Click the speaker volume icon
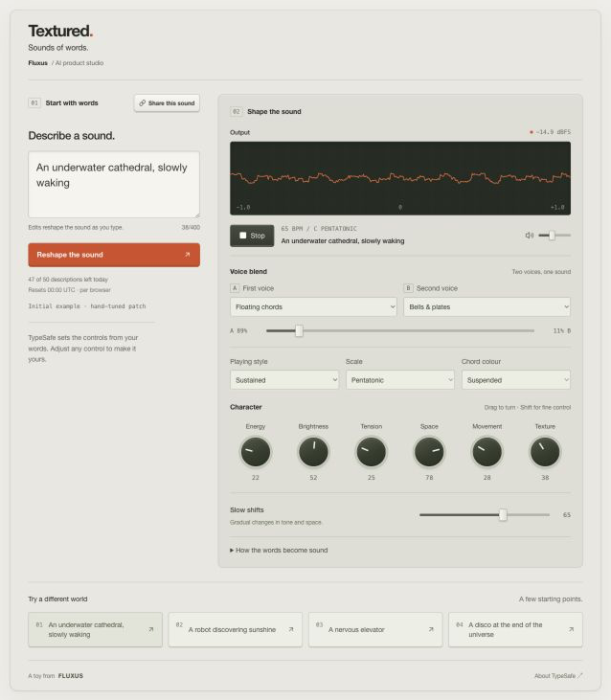The height and width of the screenshot is (700, 611). point(530,236)
